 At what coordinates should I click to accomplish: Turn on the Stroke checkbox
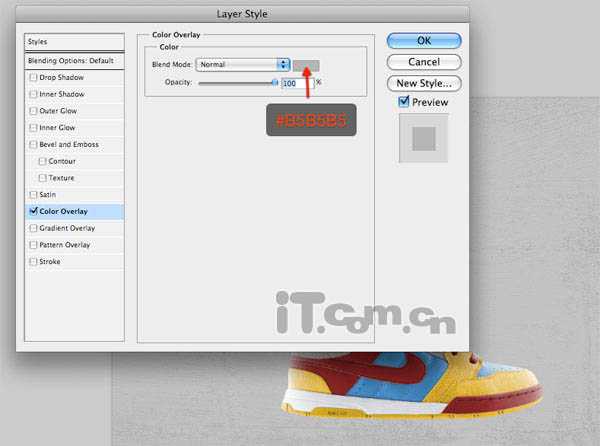pos(34,262)
